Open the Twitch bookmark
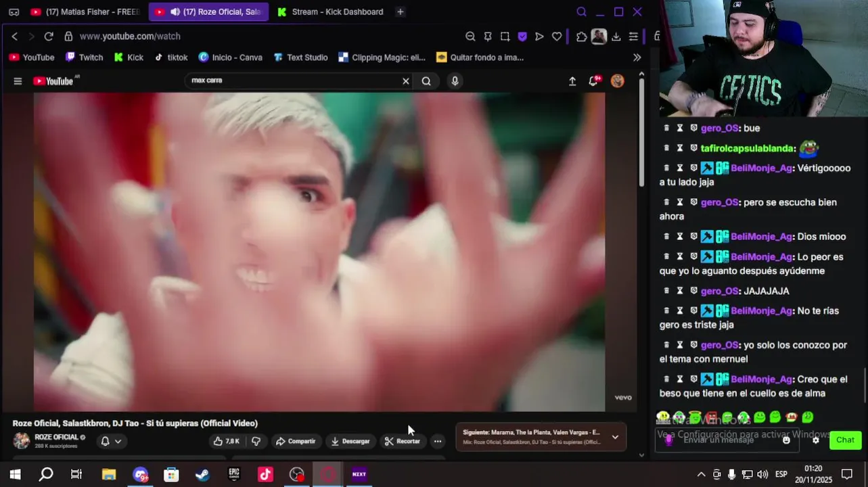The height and width of the screenshot is (487, 868). pyautogui.click(x=85, y=57)
